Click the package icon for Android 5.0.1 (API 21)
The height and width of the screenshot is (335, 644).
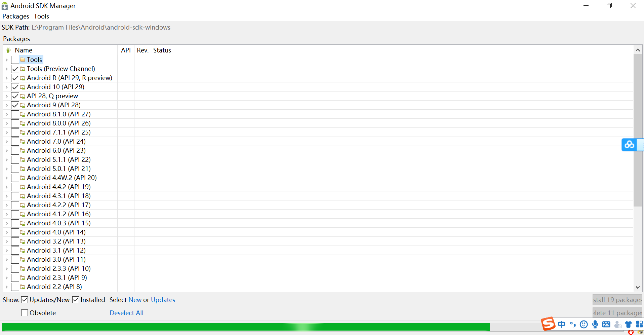coord(23,169)
